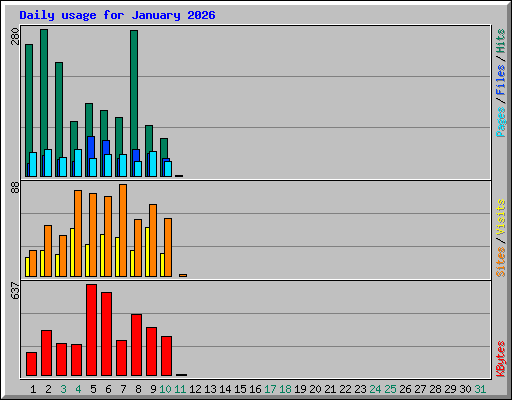This screenshot has width=512, height=400.
Task: Click the day 5 axis label
Action: [x=93, y=389]
